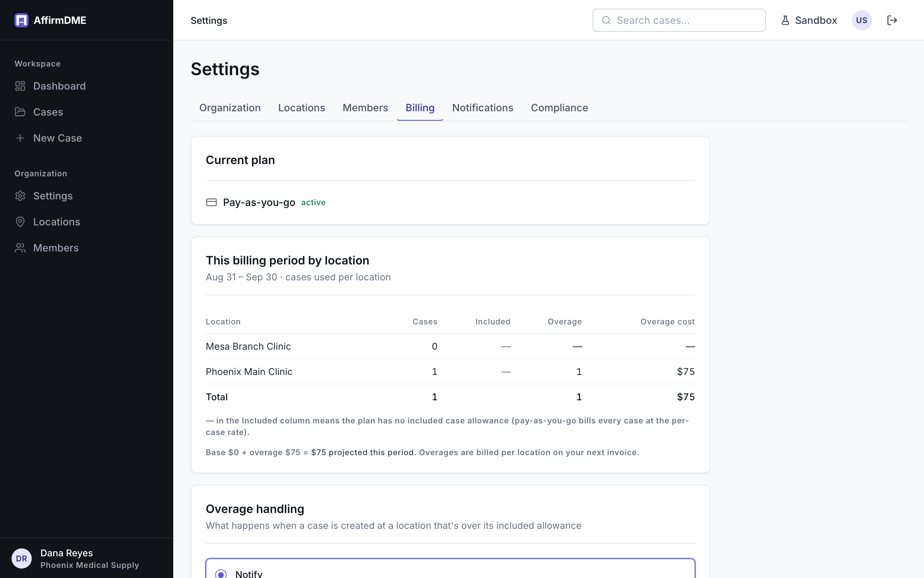This screenshot has width=924, height=578.
Task: Click the credit card plan icon
Action: [x=212, y=202]
